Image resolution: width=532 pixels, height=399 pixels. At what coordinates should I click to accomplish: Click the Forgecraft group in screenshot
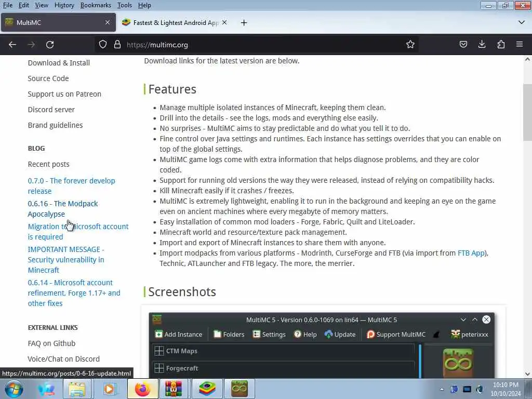[x=283, y=368]
